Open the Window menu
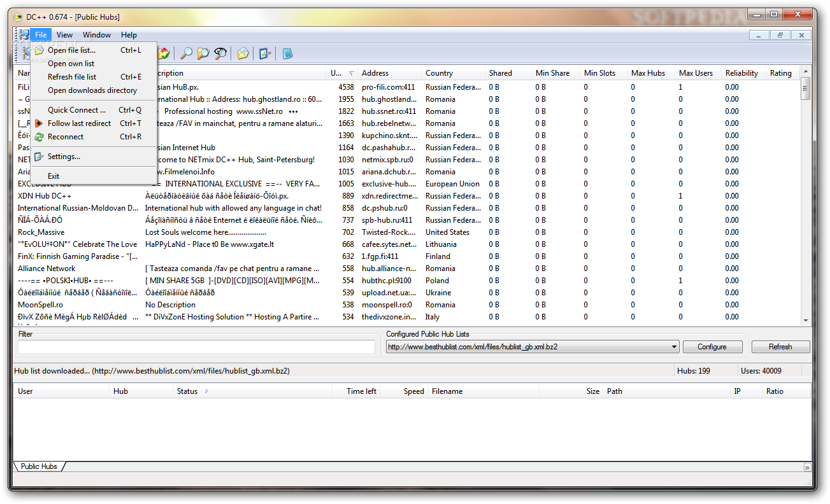Viewport: 830px width, 504px height. (x=97, y=35)
